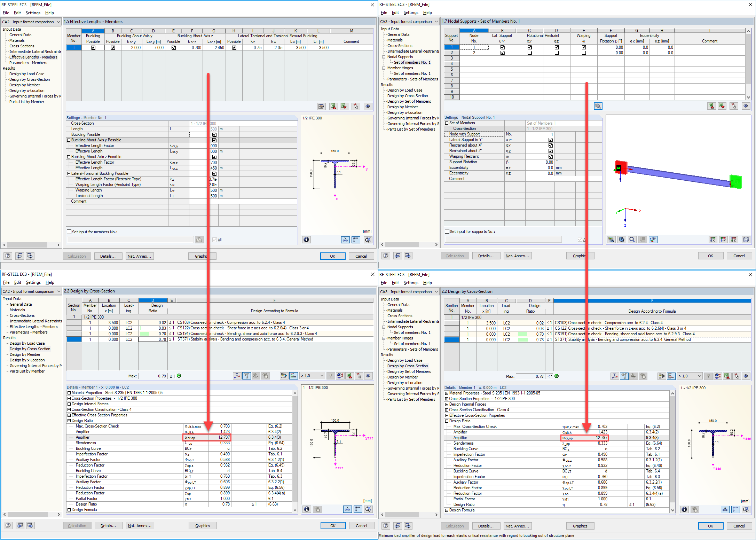
Task: Select the Zoom magnifier in the graphics panel
Action: click(x=632, y=239)
